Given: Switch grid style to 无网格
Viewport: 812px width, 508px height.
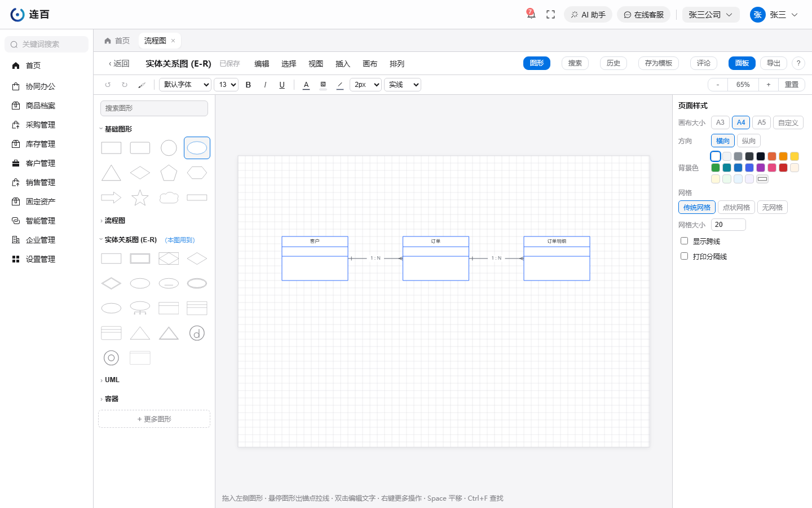Looking at the screenshot, I should click(773, 208).
